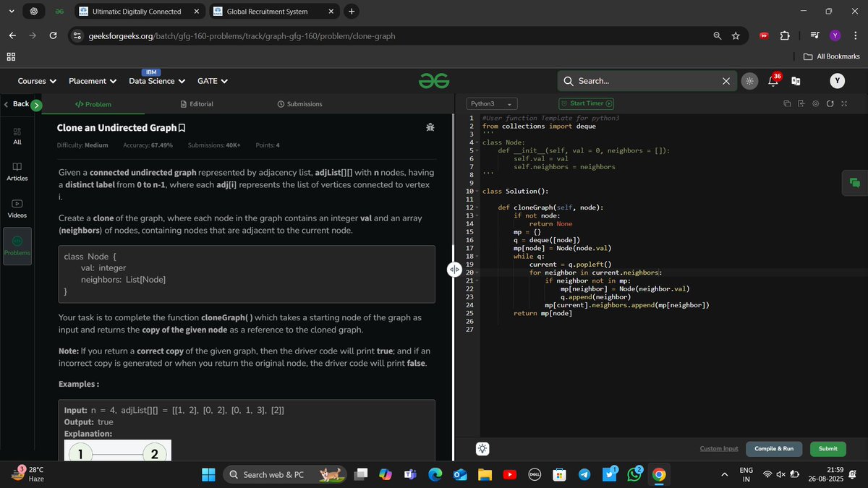
Task: Collapse code fold arrow at line 18
Action: (477, 256)
